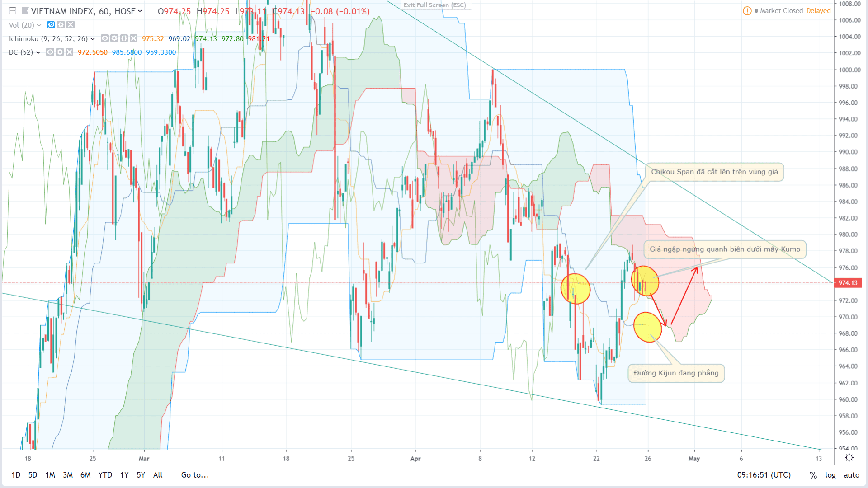Open Vol (20) indicator settings gear
This screenshot has height=488, width=868.
[x=61, y=25]
